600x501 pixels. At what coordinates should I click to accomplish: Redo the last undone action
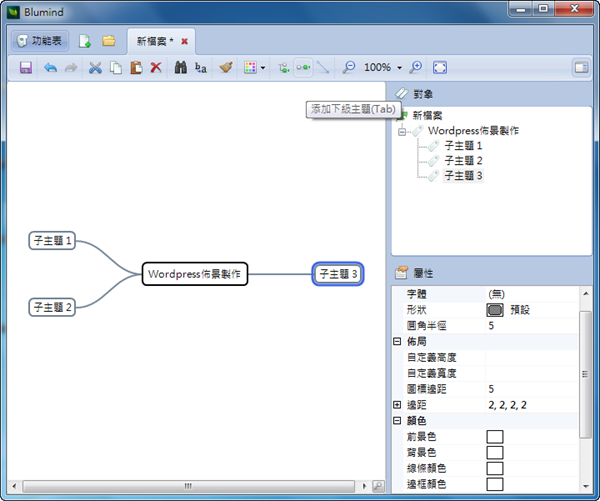71,68
